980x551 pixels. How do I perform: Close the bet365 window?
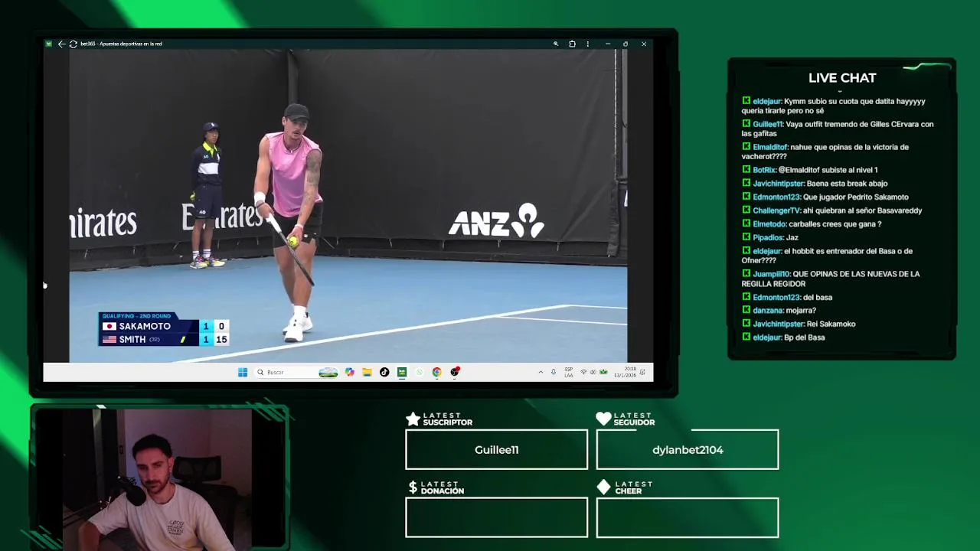[644, 44]
